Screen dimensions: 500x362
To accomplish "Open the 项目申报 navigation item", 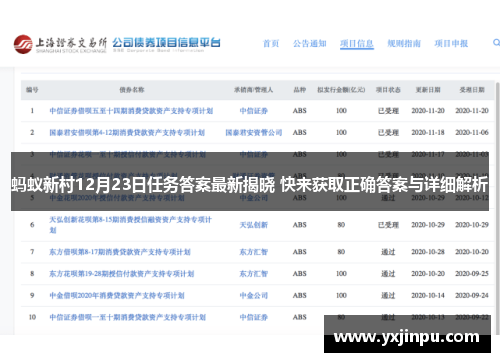I will point(451,44).
